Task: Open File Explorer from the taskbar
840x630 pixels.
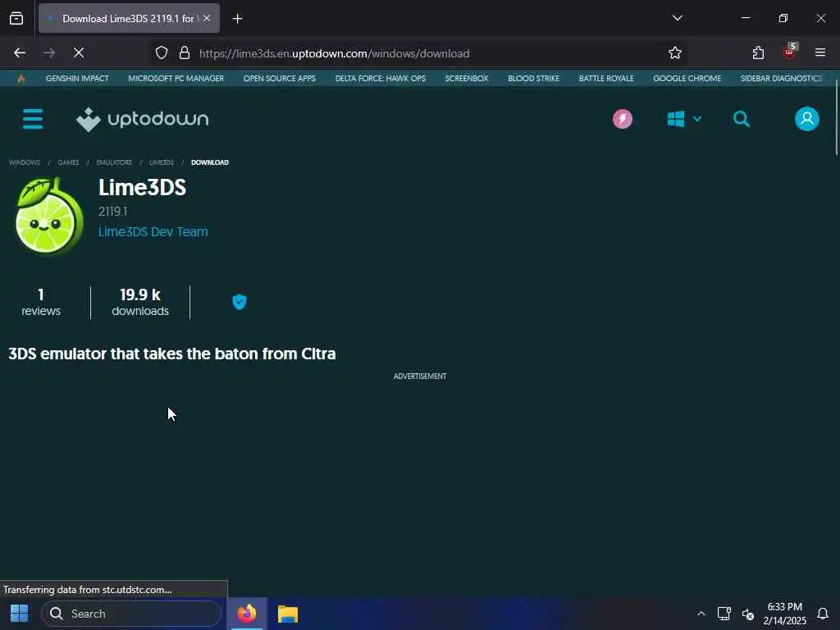Action: tap(288, 614)
